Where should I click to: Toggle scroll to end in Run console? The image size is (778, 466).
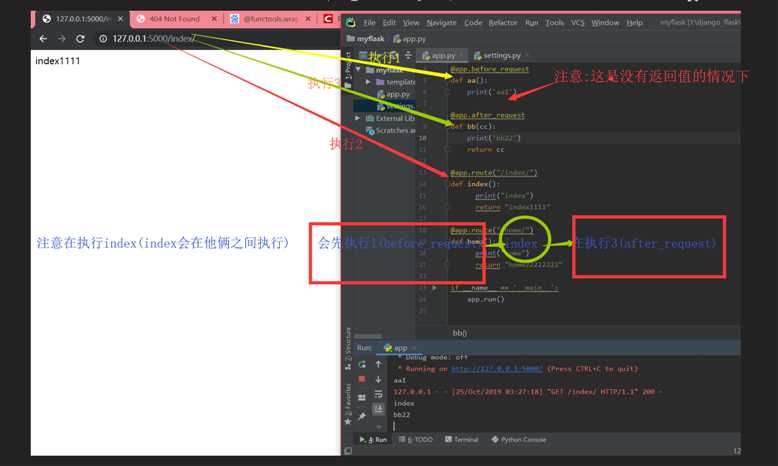coord(379,409)
